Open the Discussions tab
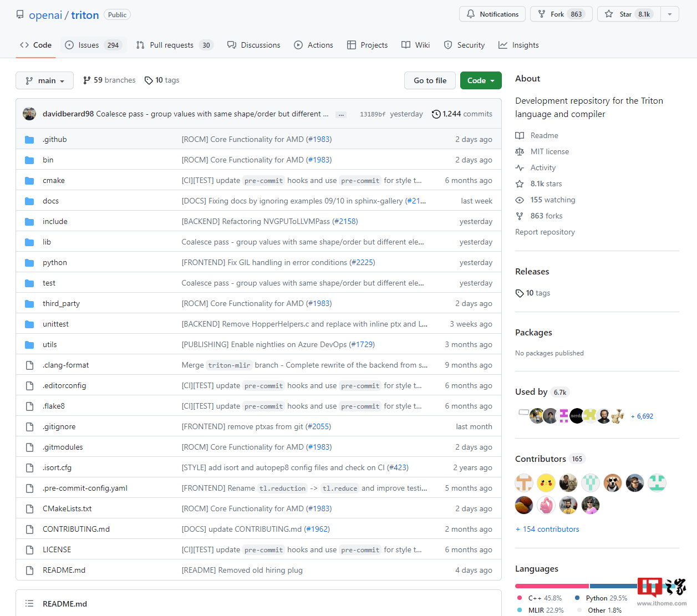Viewport: 697px width, 616px height. click(254, 45)
